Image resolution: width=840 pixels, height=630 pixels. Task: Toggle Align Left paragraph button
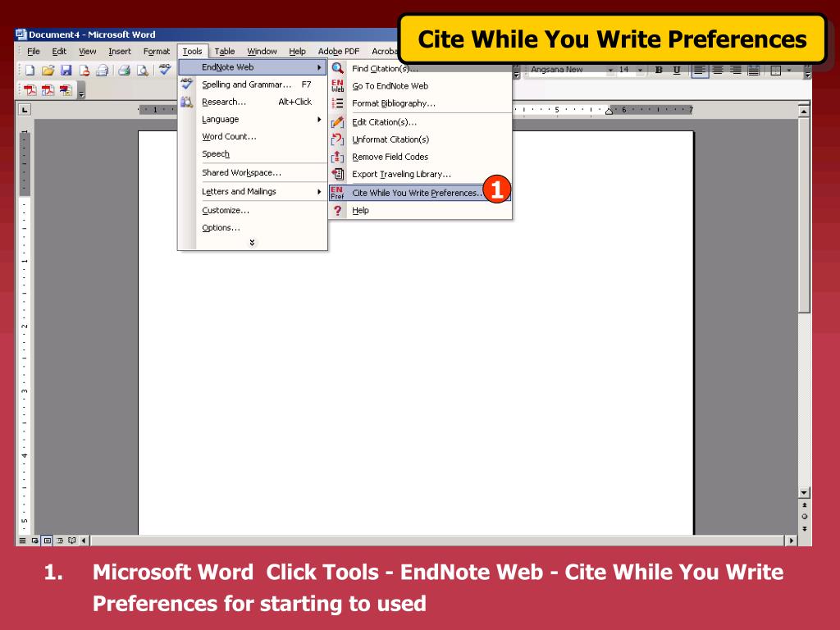pyautogui.click(x=699, y=71)
